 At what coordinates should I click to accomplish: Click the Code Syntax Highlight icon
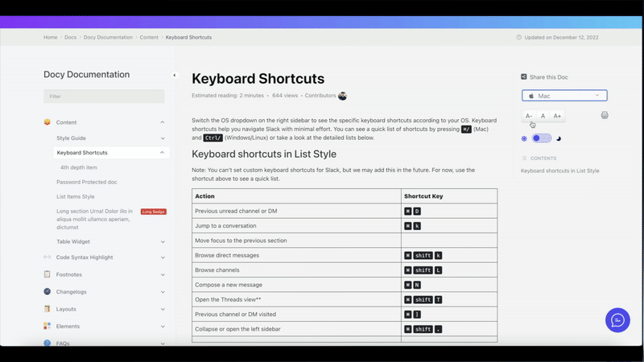click(x=47, y=257)
